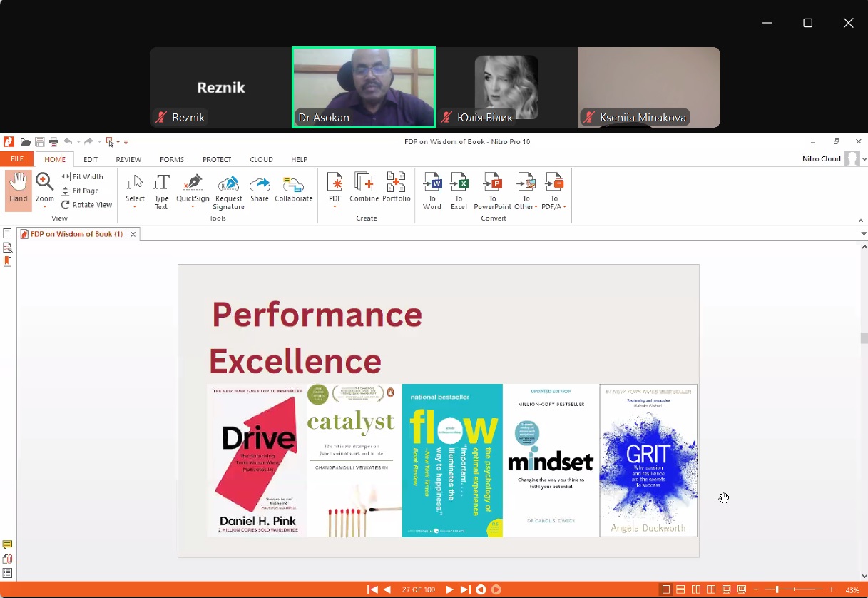Go back to the previous view
868x598 pixels.
481,589
